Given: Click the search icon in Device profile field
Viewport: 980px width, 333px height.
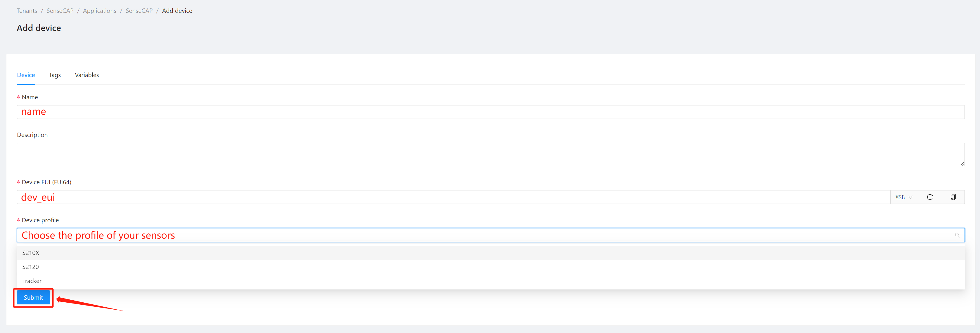Looking at the screenshot, I should 957,235.
